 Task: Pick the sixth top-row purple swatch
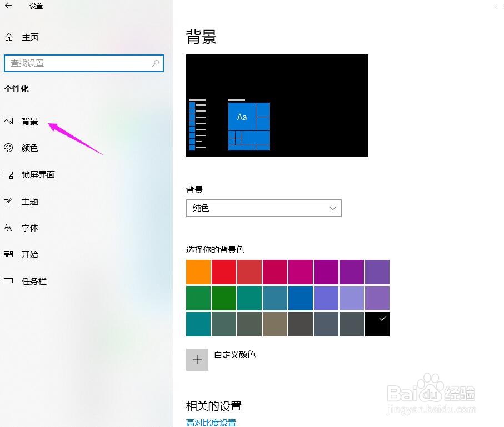coord(326,272)
